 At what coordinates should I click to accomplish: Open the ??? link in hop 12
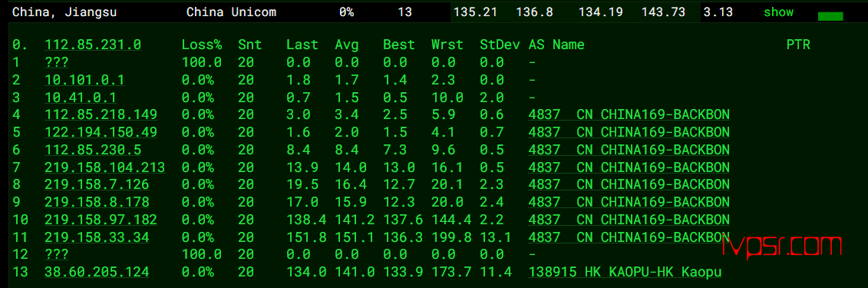pos(57,255)
